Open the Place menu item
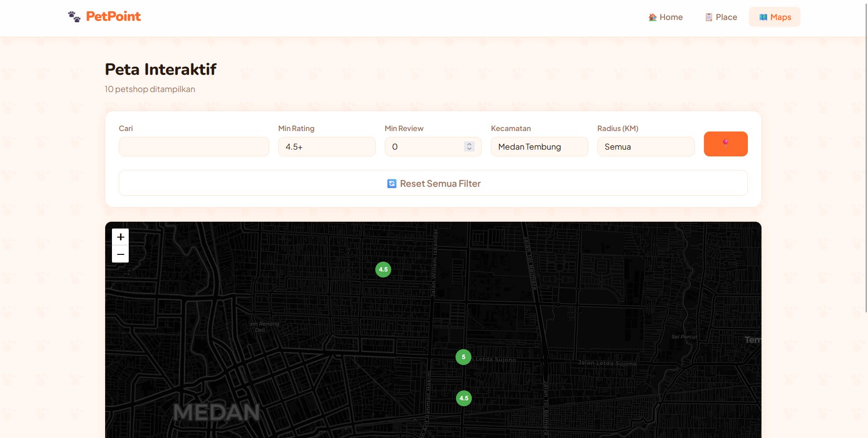 (x=721, y=17)
